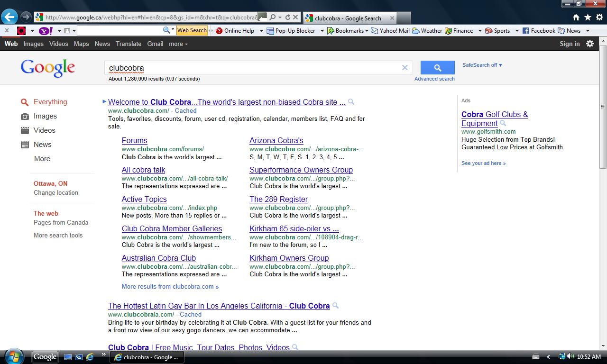Click the Google Search magnifier button
The height and width of the screenshot is (364, 607).
click(x=437, y=67)
